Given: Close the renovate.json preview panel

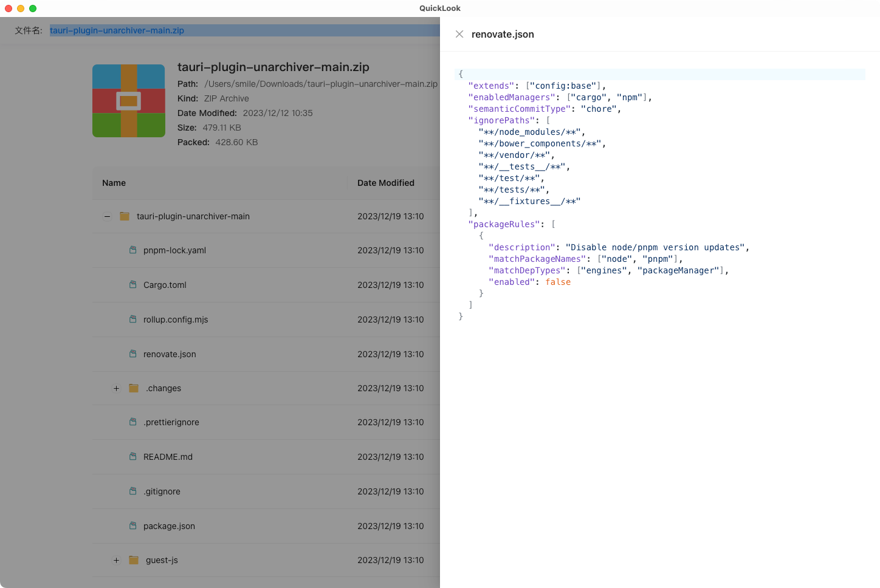Looking at the screenshot, I should pyautogui.click(x=459, y=34).
